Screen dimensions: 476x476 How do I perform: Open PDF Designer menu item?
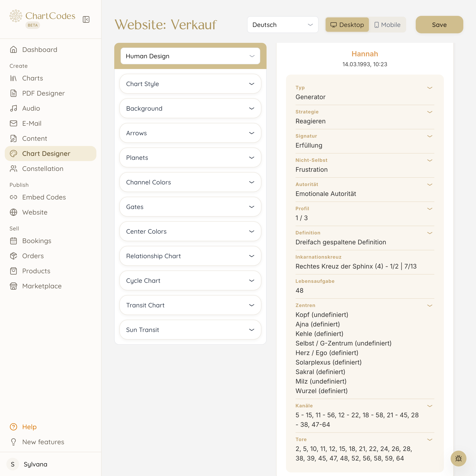pos(51,93)
